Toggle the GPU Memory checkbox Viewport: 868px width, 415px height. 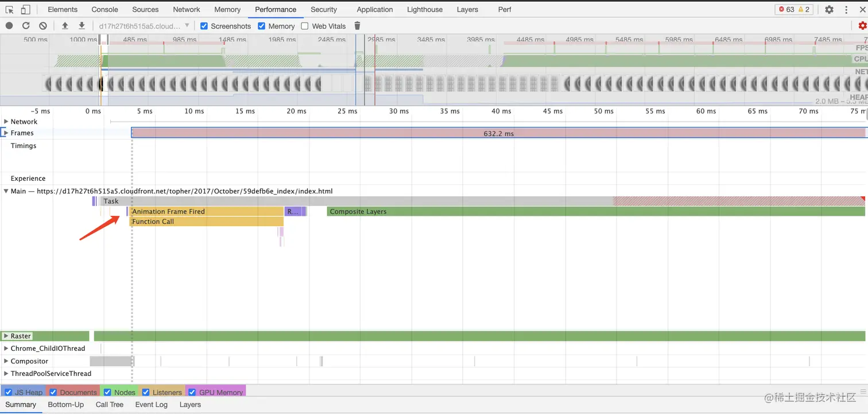pos(192,393)
